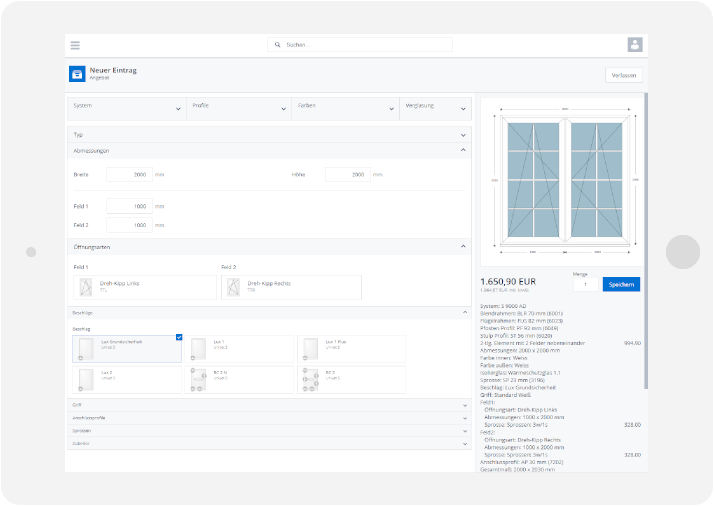
Task: Open the hamburger navigation menu
Action: (75, 45)
